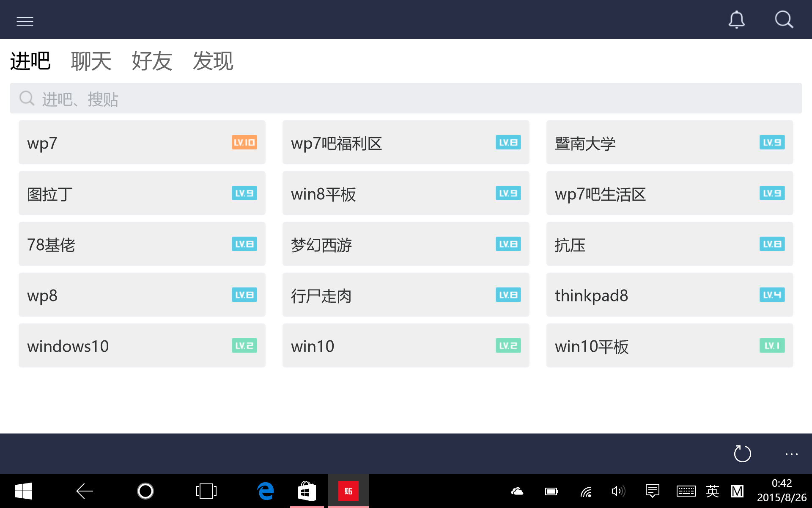The height and width of the screenshot is (508, 812).
Task: Open the windows10 forum tile
Action: click(x=142, y=346)
